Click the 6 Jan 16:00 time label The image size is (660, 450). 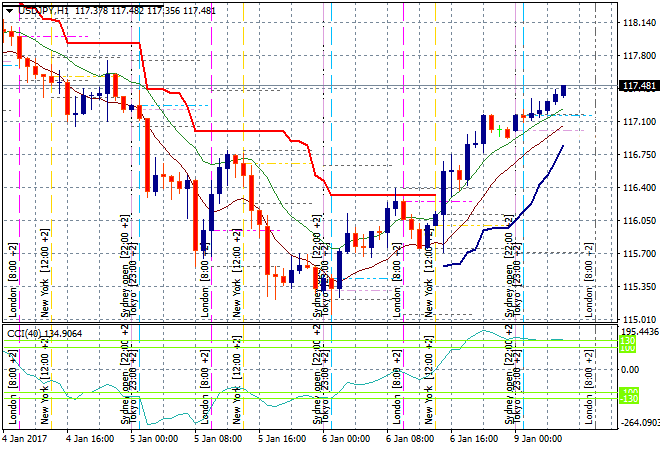[474, 439]
